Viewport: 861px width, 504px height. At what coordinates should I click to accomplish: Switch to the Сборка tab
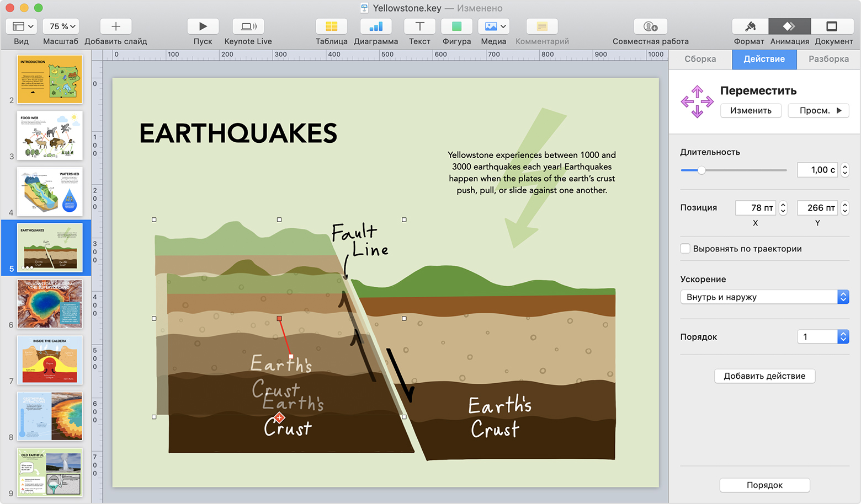700,59
